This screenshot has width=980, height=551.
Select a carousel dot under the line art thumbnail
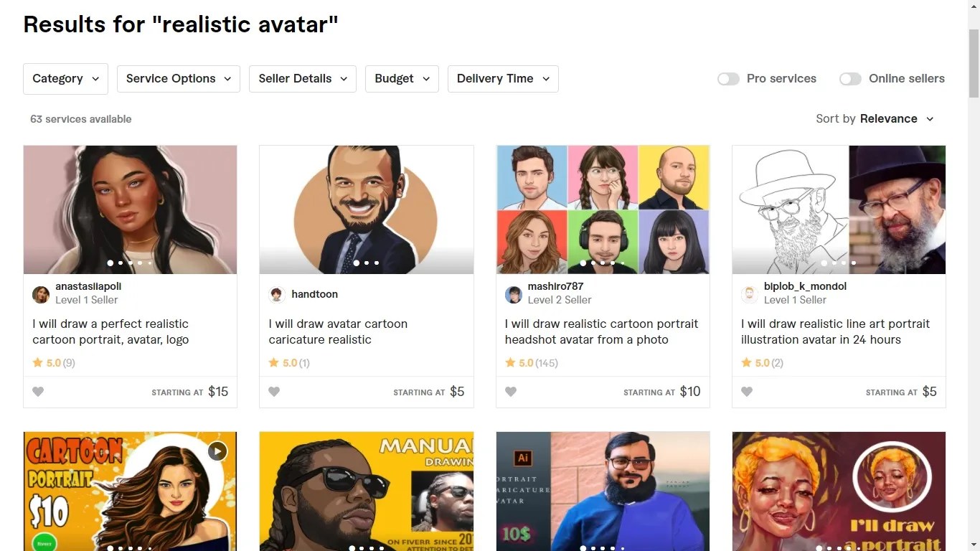pos(838,263)
